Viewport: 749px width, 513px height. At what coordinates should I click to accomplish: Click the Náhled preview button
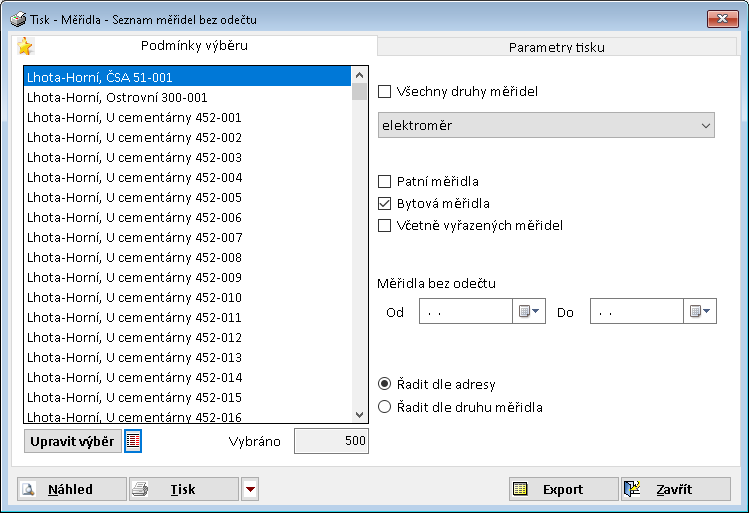click(x=71, y=489)
